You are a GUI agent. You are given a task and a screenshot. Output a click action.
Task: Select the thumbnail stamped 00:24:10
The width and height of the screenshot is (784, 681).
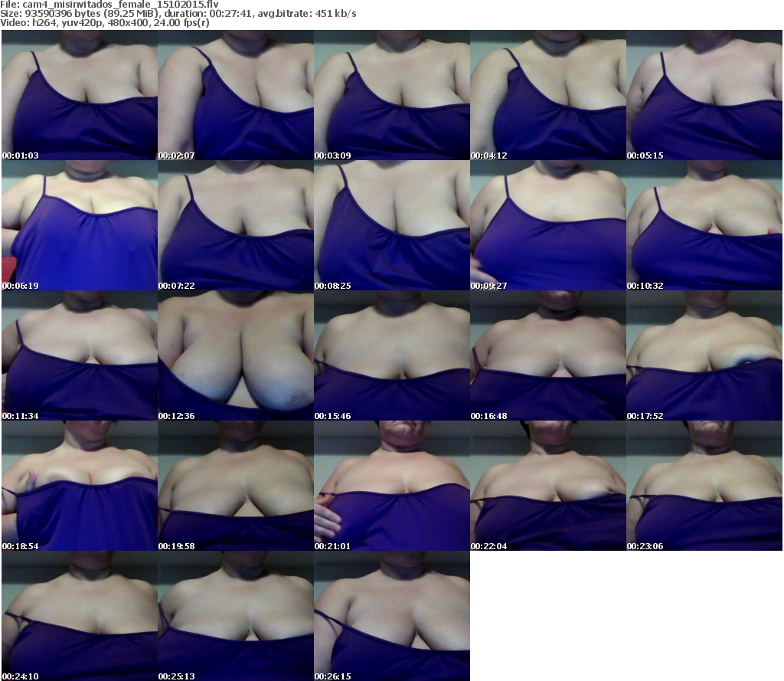80,616
